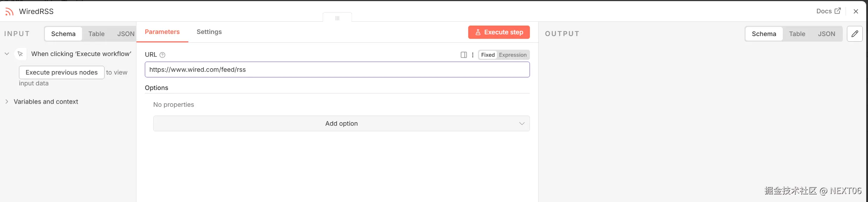Screen dimensions: 868x202
Task: Collapse the Execute workflow trigger item
Action: [7, 54]
